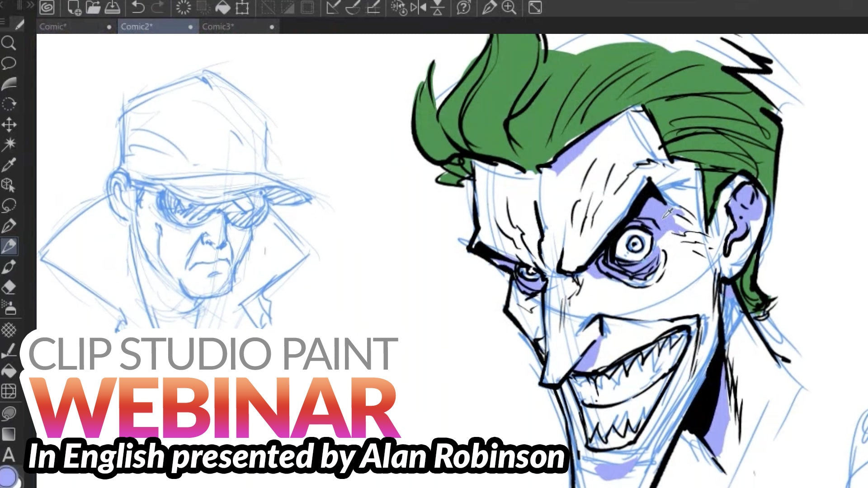Redo the undone action

158,7
